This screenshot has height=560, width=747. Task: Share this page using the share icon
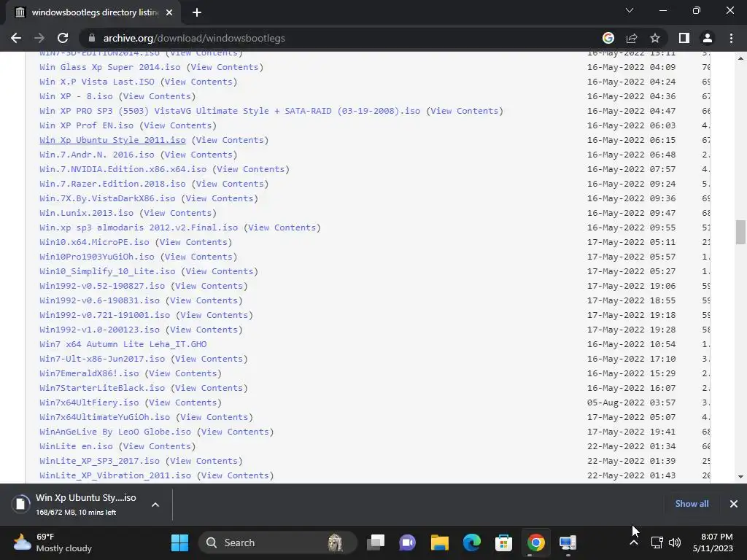tap(632, 38)
